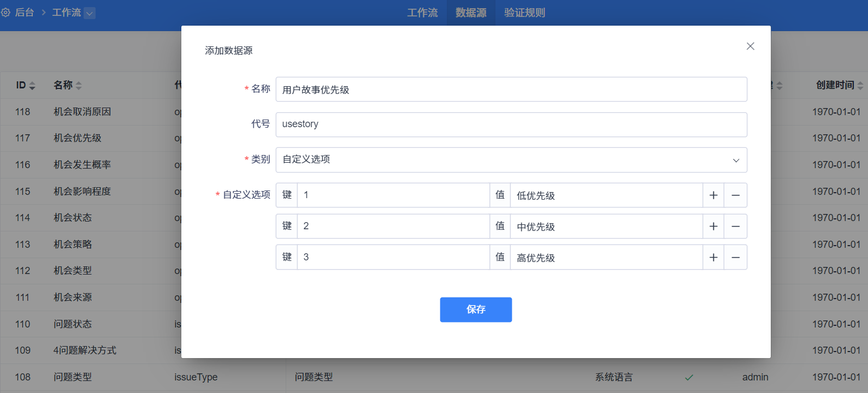Click the value field containing 低优先级
This screenshot has width=868, height=393.
606,195
